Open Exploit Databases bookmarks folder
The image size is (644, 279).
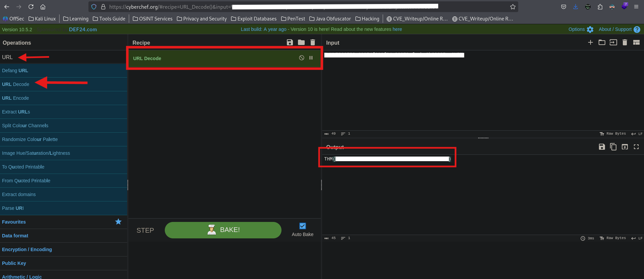(x=254, y=19)
